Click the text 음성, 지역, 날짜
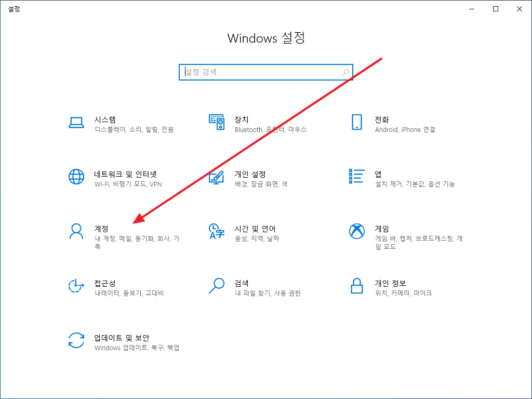532x399 pixels. (x=257, y=239)
